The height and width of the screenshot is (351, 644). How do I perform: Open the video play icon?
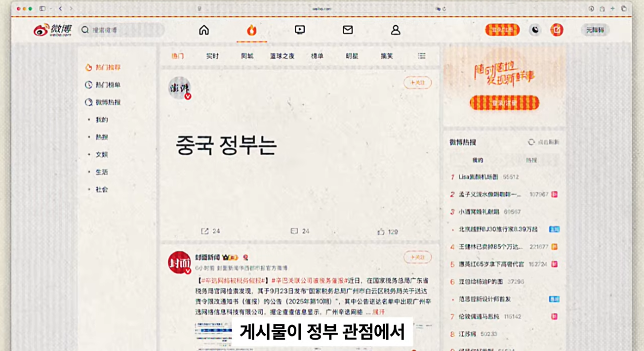click(x=299, y=30)
